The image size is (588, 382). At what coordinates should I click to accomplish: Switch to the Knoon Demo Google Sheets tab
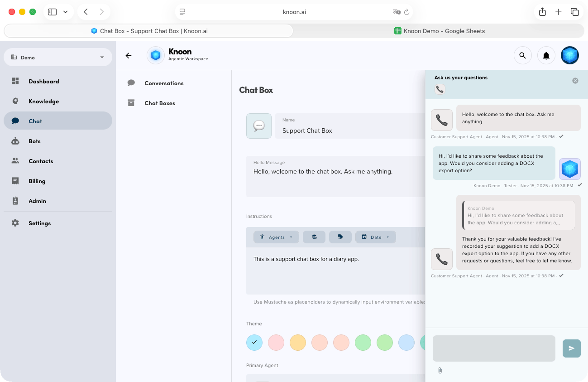pos(439,31)
